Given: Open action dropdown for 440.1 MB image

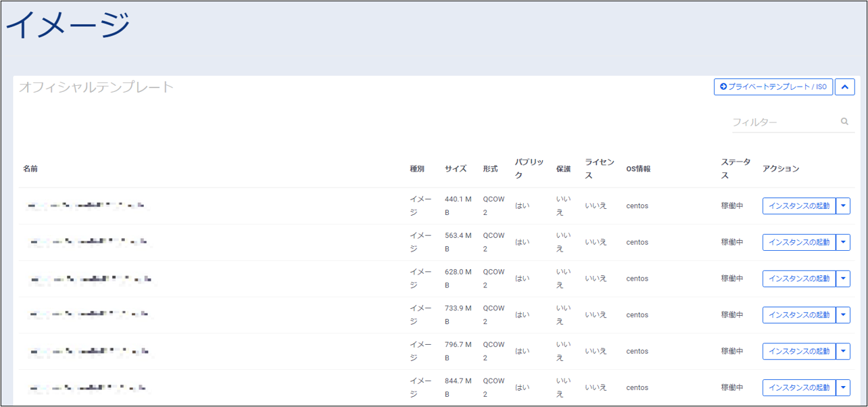Looking at the screenshot, I should click(x=843, y=206).
